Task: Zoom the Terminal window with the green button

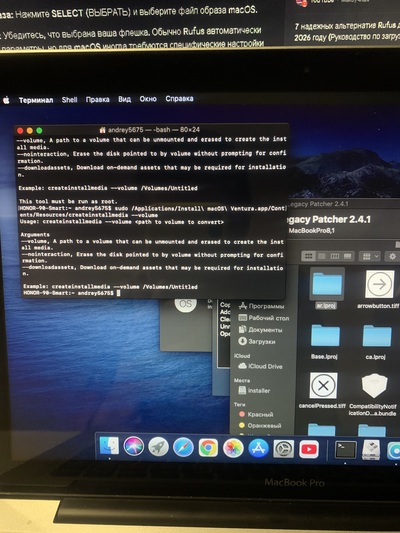Action: click(x=39, y=130)
